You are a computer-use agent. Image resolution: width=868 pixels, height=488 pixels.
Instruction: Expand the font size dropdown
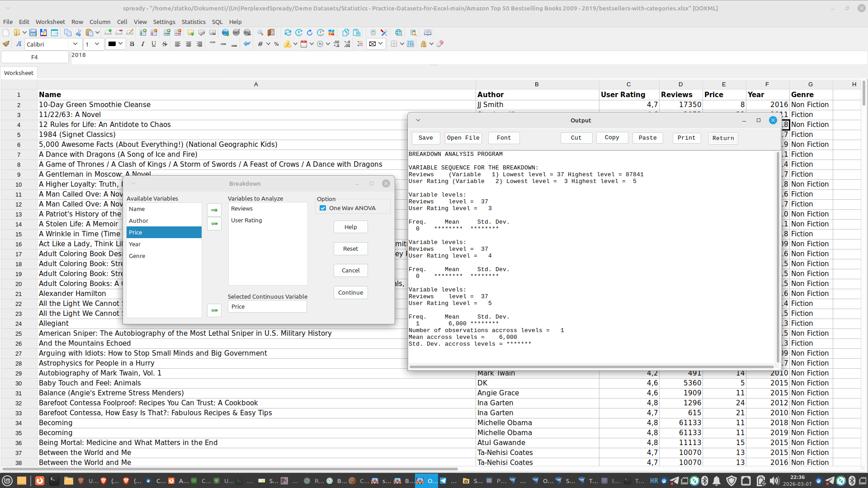[97, 44]
